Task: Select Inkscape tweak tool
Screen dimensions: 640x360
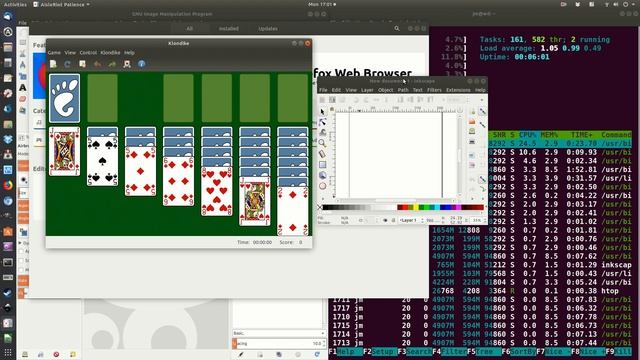Action: pos(322,133)
